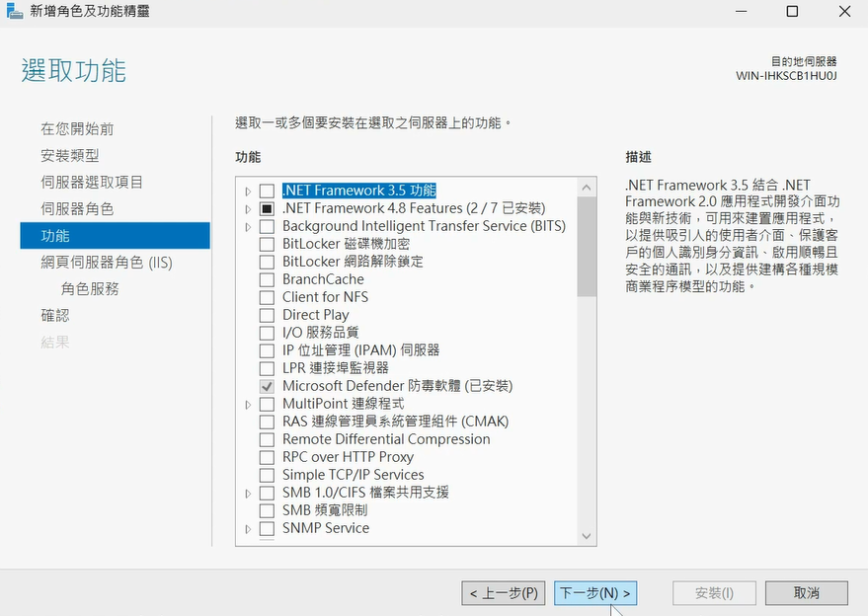
Task: Check the I/O 服務品質 checkbox
Action: point(267,333)
